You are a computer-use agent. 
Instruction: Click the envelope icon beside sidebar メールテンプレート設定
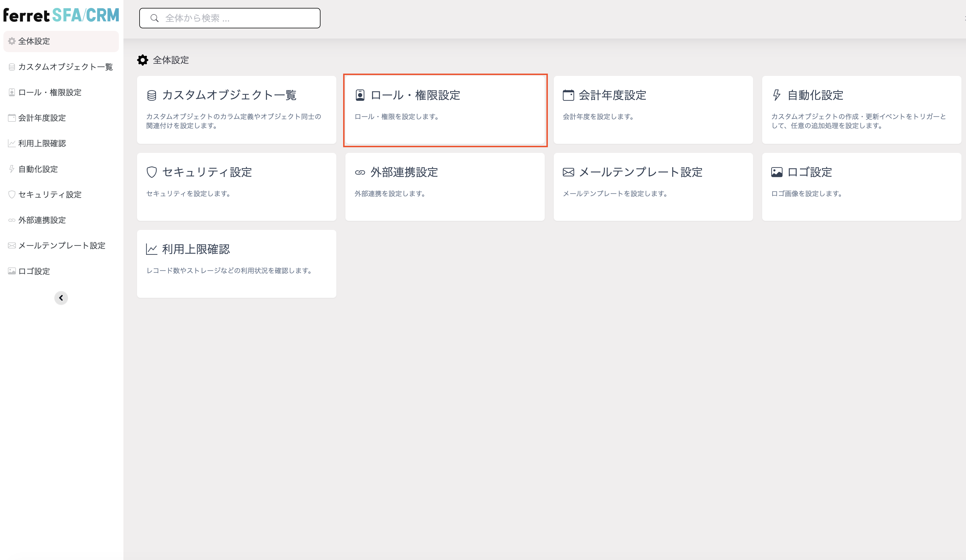pyautogui.click(x=12, y=245)
